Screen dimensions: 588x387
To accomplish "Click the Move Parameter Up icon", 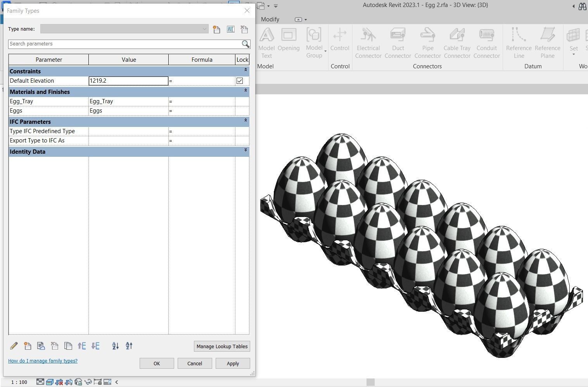I will tap(82, 346).
